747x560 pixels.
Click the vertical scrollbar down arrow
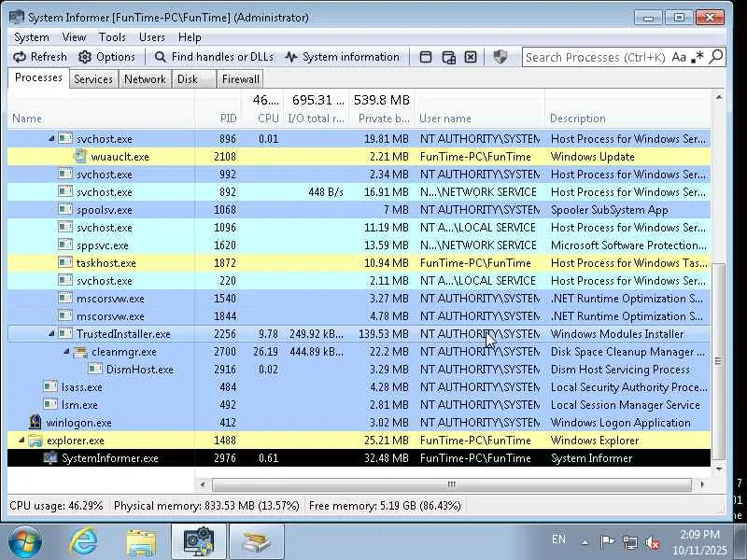click(719, 469)
